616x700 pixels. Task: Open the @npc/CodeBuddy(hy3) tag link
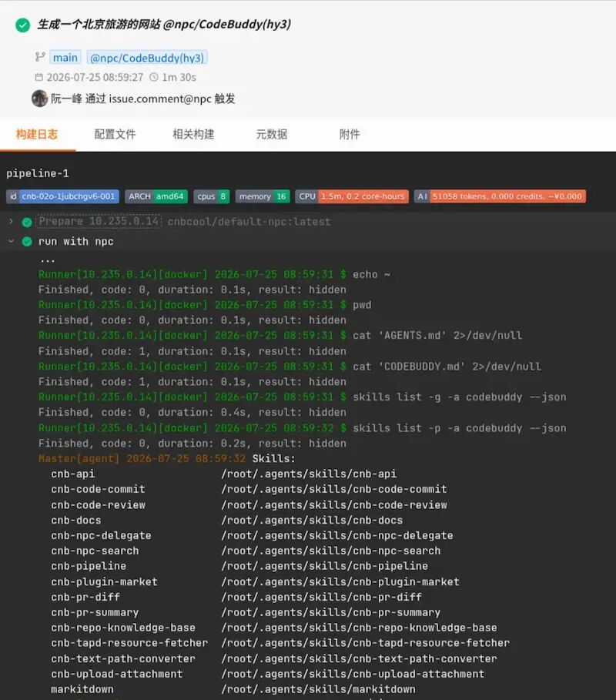point(147,58)
